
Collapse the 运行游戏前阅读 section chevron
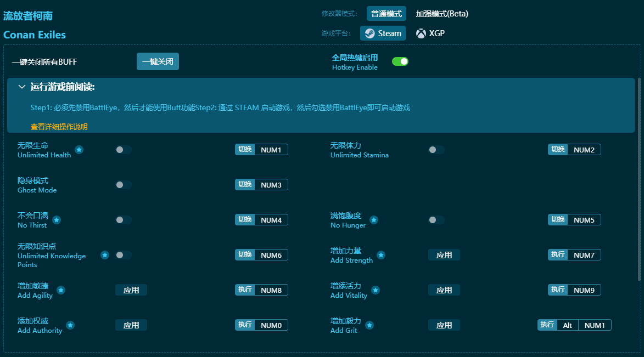22,87
